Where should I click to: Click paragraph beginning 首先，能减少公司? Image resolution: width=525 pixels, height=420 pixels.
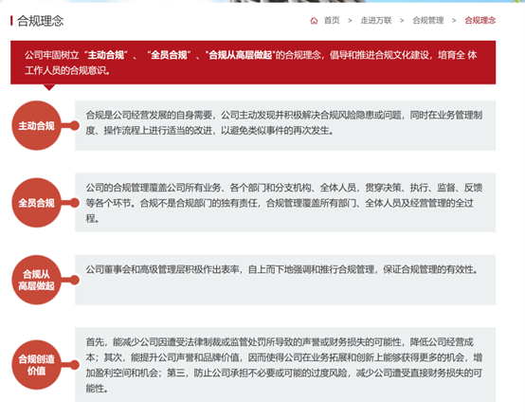(x=284, y=365)
